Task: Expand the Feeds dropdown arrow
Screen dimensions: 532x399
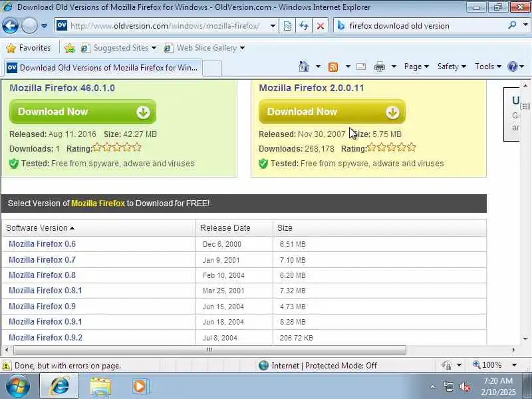Action: [348, 66]
